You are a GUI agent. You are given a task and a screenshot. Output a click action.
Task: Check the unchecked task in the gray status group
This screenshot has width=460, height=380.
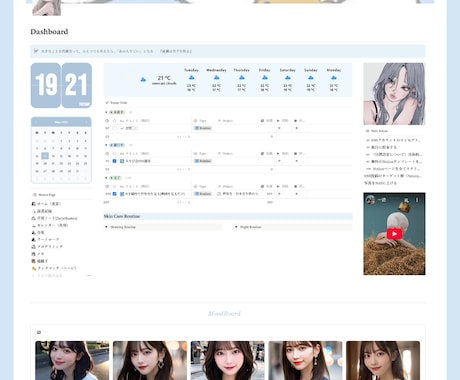coord(114,128)
